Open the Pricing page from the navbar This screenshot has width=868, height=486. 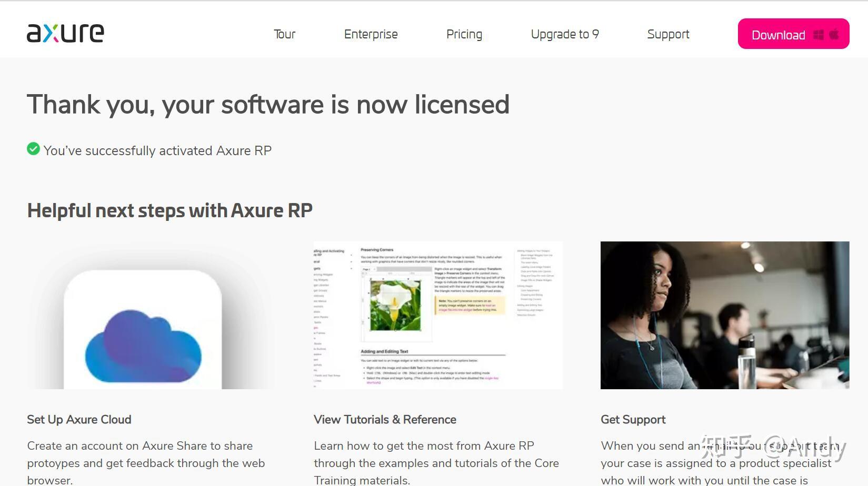464,34
